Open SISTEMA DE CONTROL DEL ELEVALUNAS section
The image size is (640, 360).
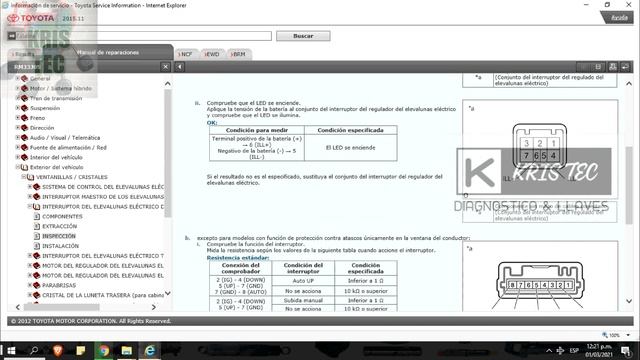(x=103, y=187)
